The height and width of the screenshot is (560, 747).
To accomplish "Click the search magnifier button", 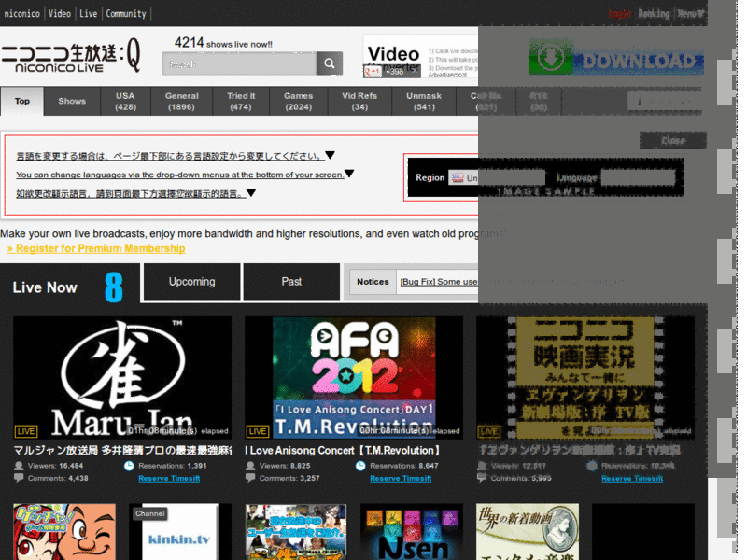I will pos(330,63).
